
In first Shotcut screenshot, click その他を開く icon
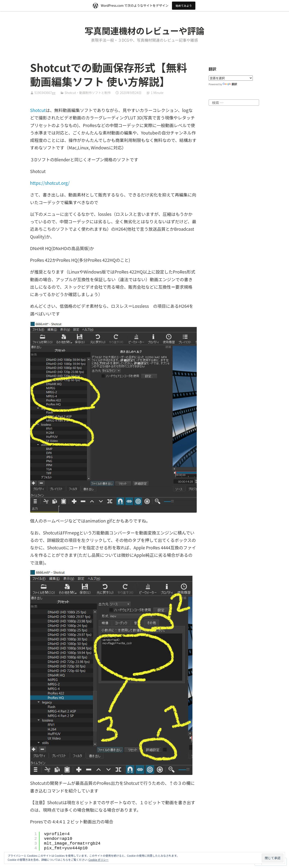click(x=63, y=337)
